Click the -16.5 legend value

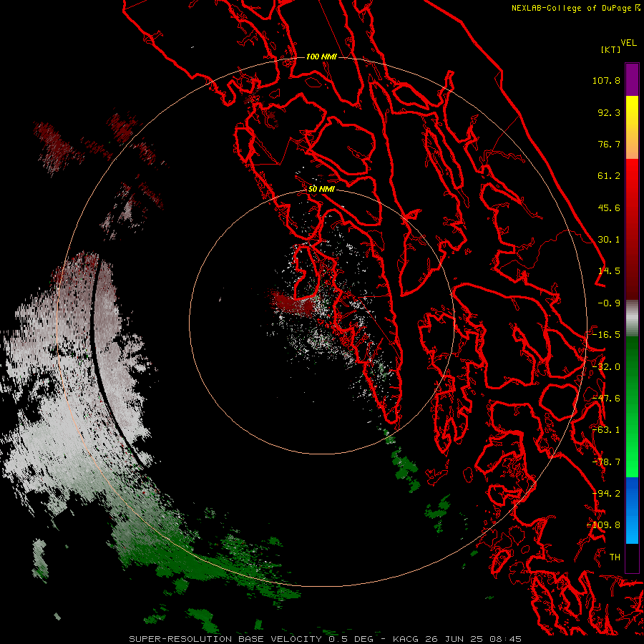(x=606, y=335)
